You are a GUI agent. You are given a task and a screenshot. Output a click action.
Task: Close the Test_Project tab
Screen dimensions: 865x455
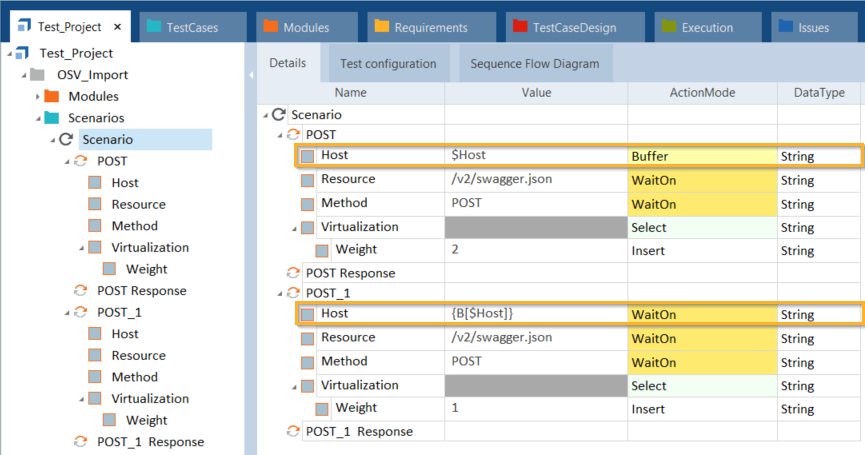[117, 28]
